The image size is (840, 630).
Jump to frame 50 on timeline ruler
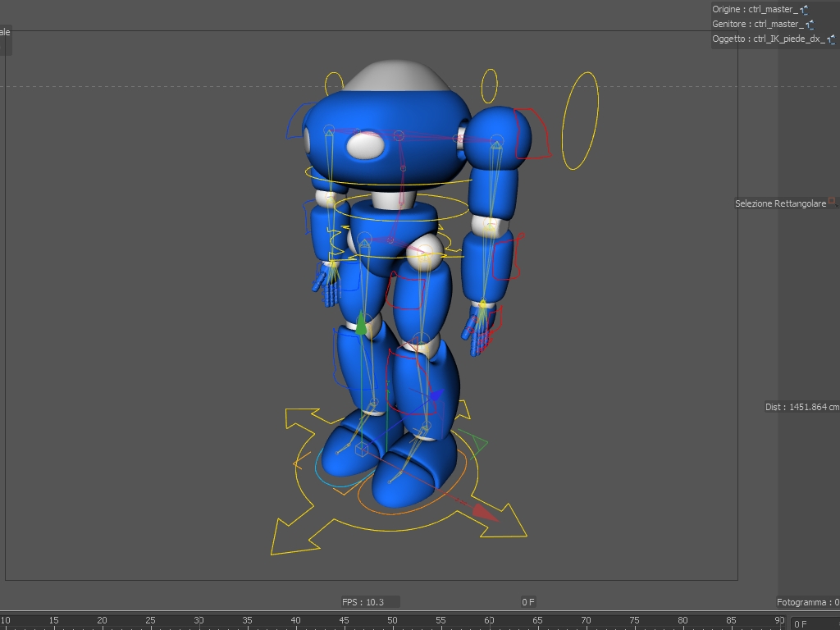[392, 620]
